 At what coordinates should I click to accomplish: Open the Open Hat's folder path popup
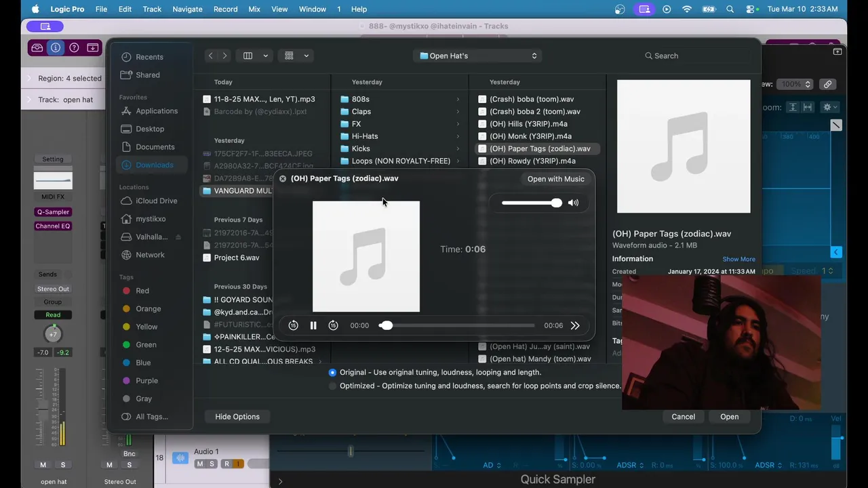[478, 56]
